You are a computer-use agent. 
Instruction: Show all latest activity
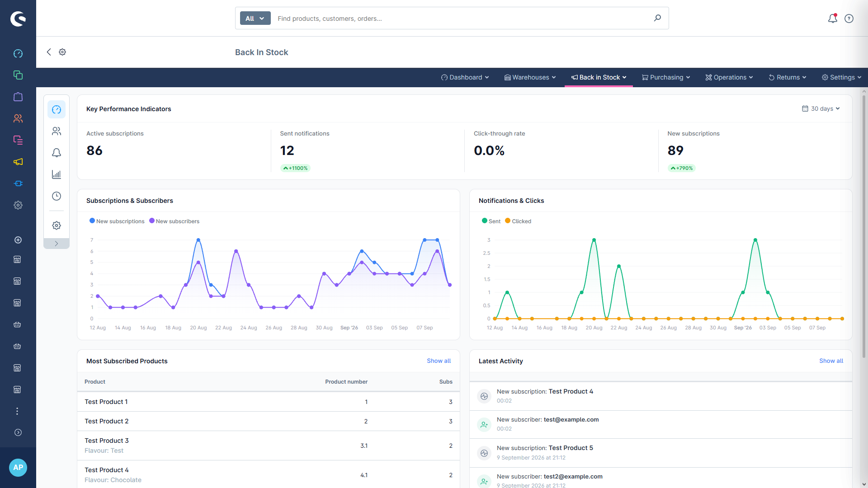coord(831,361)
